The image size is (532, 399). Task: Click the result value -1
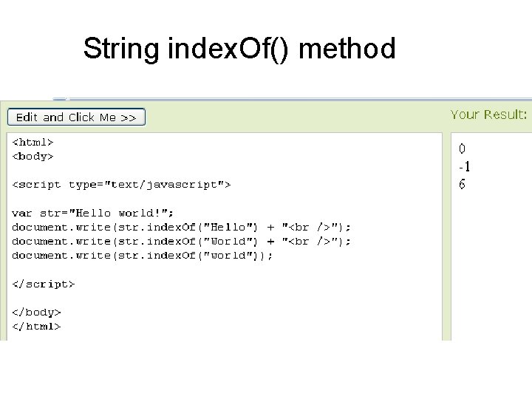464,166
